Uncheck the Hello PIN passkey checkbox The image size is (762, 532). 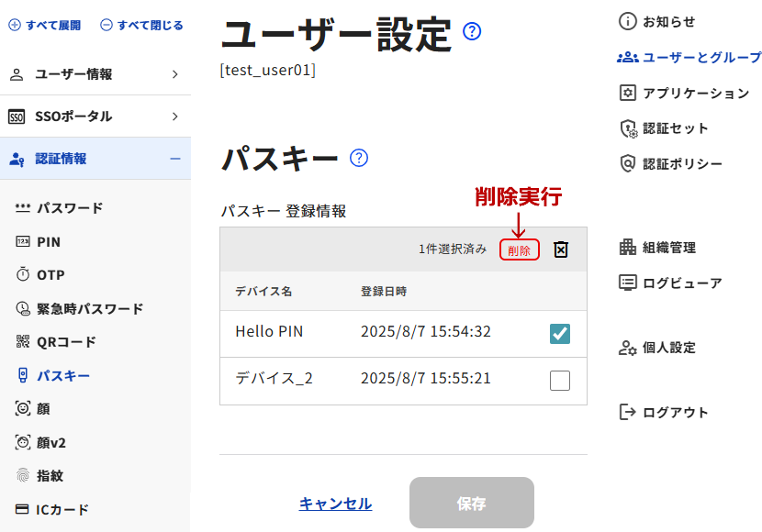[560, 334]
